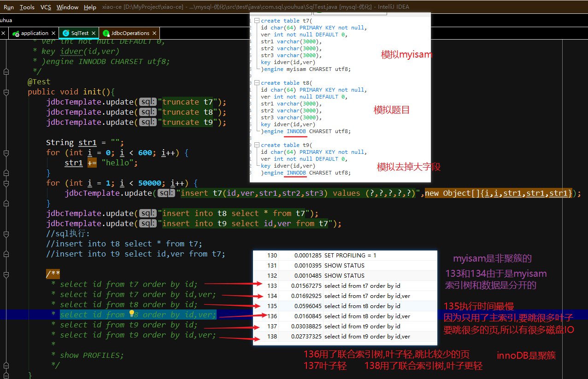Click the "* key idver(id,ver)" comment line
Screen dimensions: 588x379
click(76, 52)
